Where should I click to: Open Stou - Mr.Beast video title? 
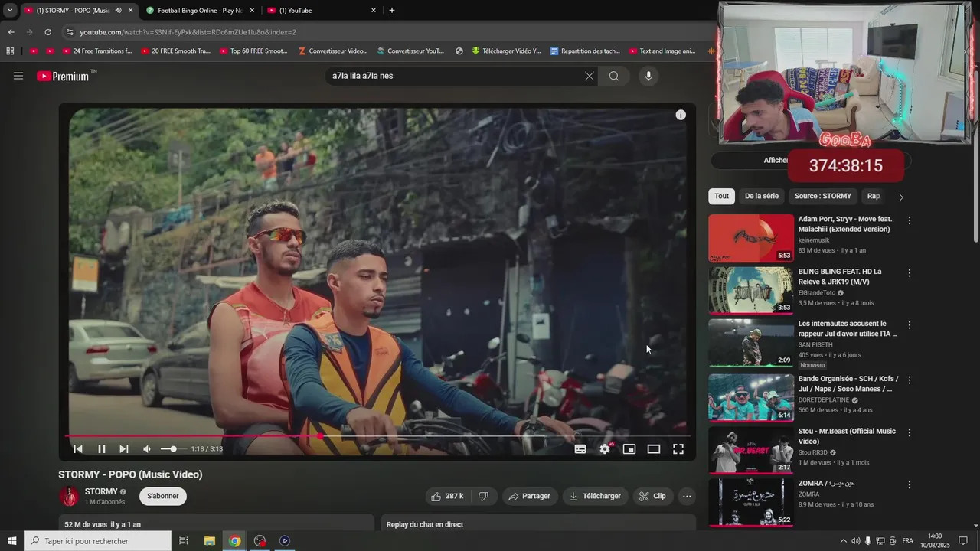847,436
